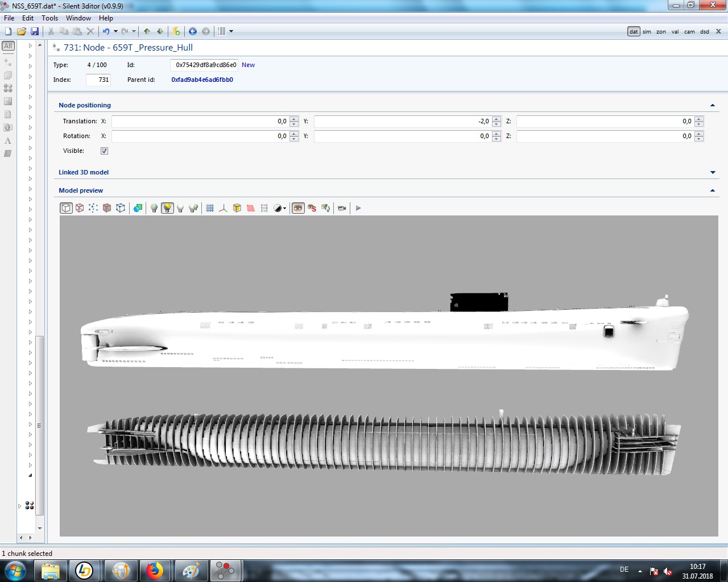Follow the Parent id 0xfad9ab4e6ad6fbb0 link
This screenshot has height=582, width=728.
[202, 80]
